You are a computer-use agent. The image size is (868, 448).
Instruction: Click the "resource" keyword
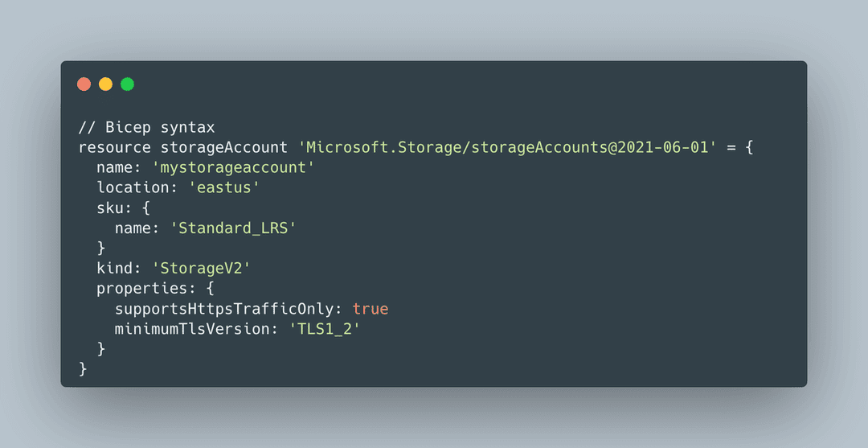coord(114,148)
